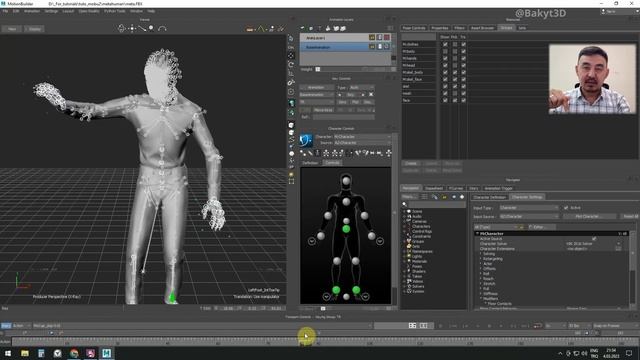Switch to the FCurves tab
This screenshot has height=360, width=640.
(x=456, y=188)
